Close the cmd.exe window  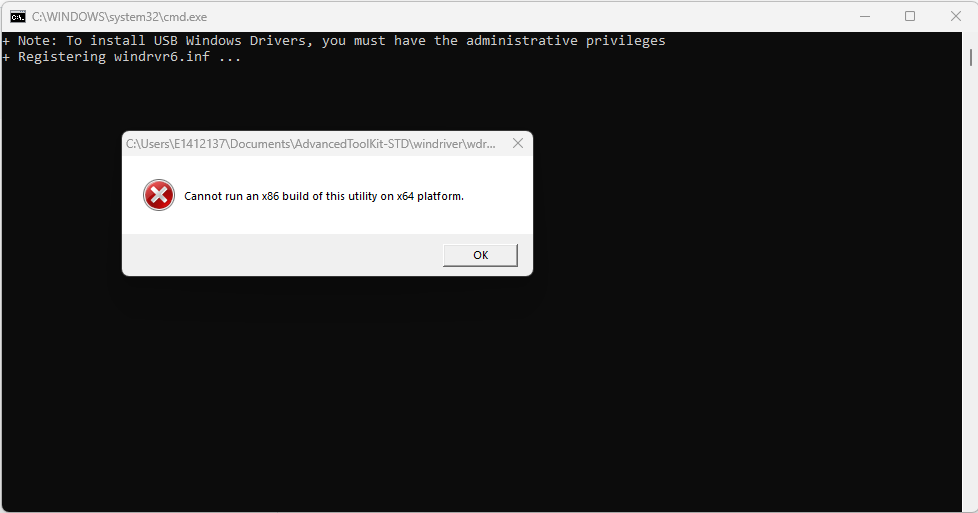point(956,16)
